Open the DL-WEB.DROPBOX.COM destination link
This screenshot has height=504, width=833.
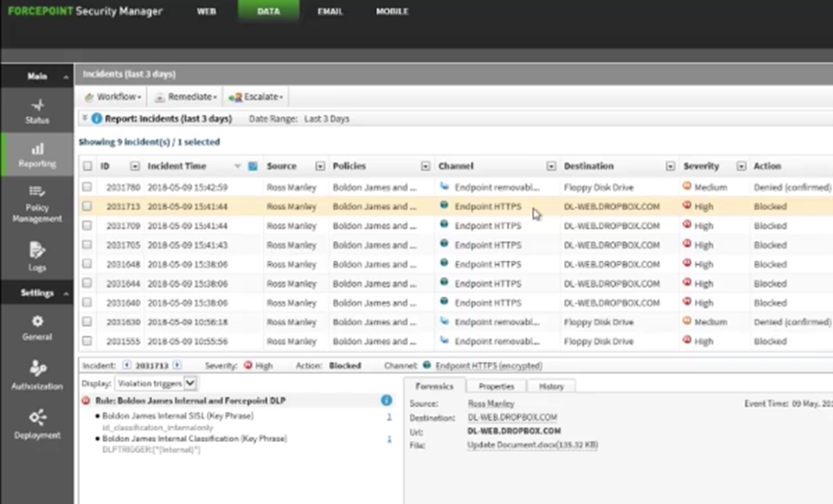pos(512,417)
